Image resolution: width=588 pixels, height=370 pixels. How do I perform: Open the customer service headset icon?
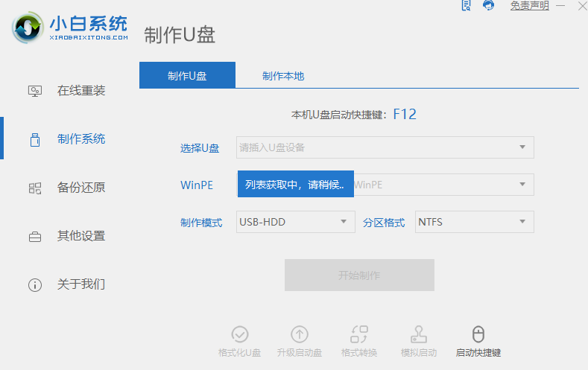click(488, 6)
